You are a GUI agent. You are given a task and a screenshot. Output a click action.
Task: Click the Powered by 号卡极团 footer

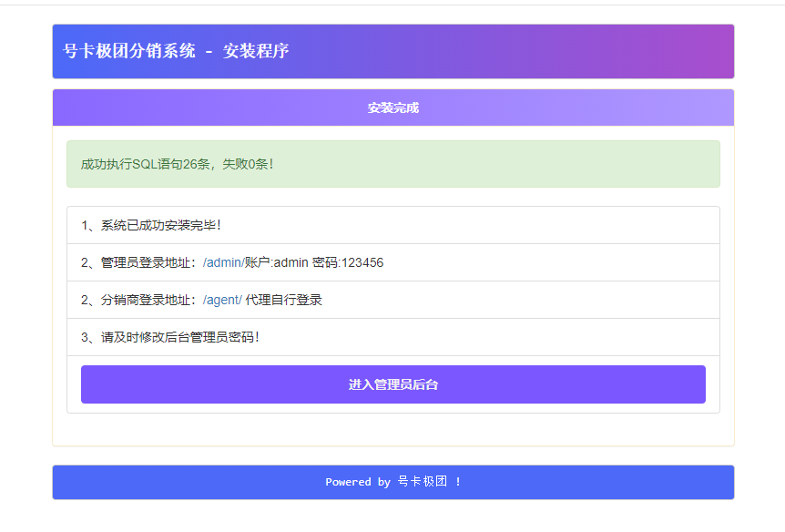click(x=393, y=482)
